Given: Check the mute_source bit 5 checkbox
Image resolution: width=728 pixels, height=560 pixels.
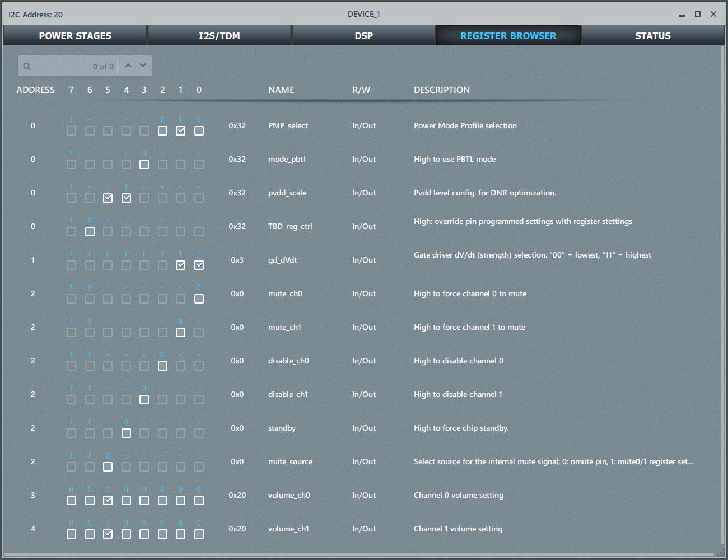Looking at the screenshot, I should click(108, 466).
